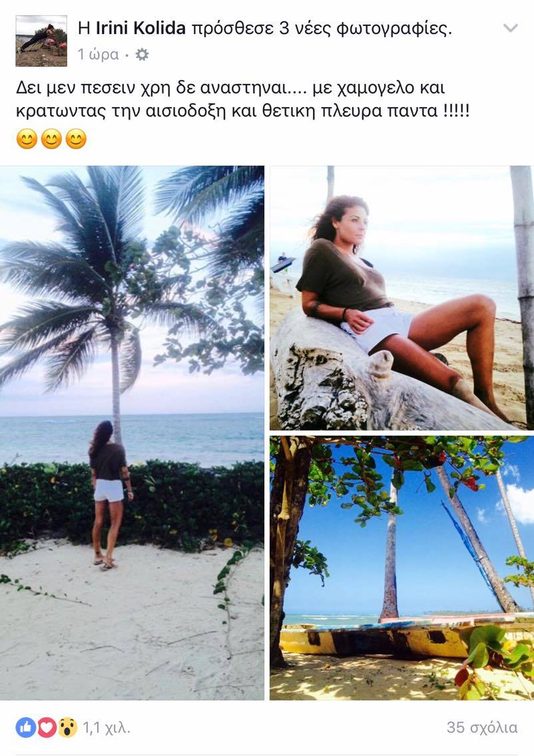This screenshot has width=534, height=756.
Task: Open the '35 σχόλια' comments link
Action: coord(482,727)
